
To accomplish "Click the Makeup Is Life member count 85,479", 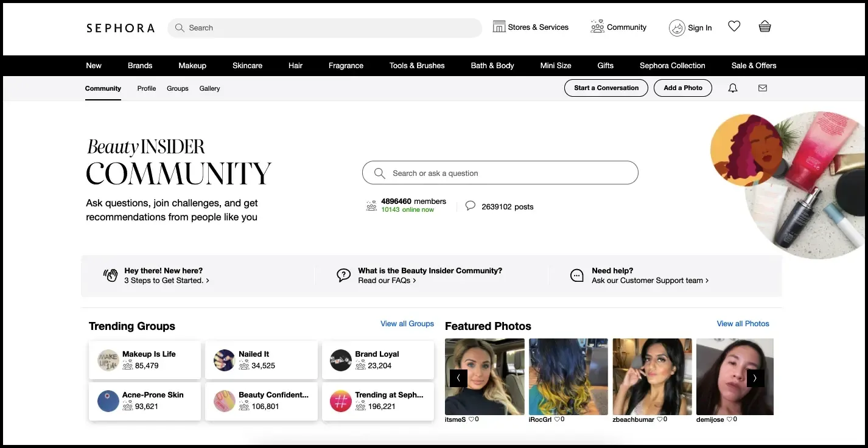I will click(x=147, y=366).
